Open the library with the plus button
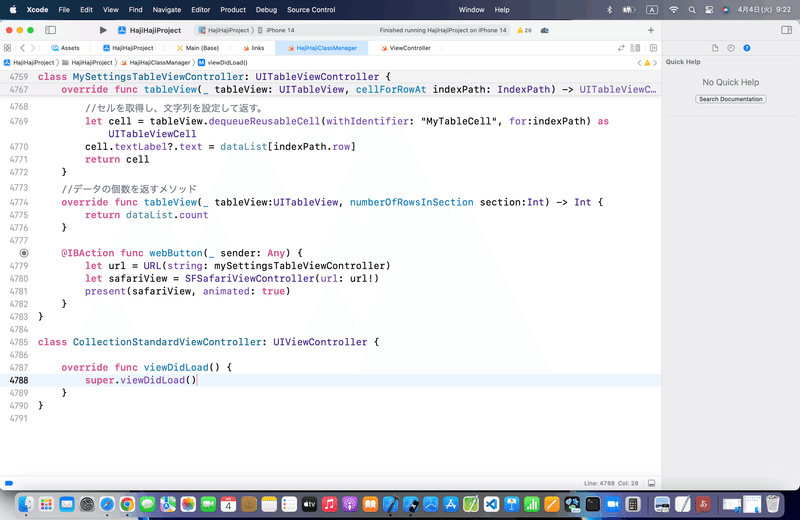This screenshot has width=800, height=520. tap(651, 30)
